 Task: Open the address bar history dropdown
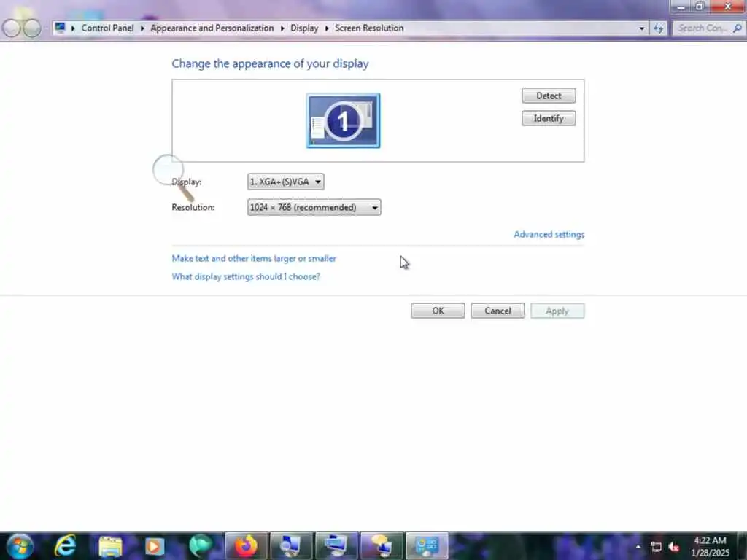642,28
